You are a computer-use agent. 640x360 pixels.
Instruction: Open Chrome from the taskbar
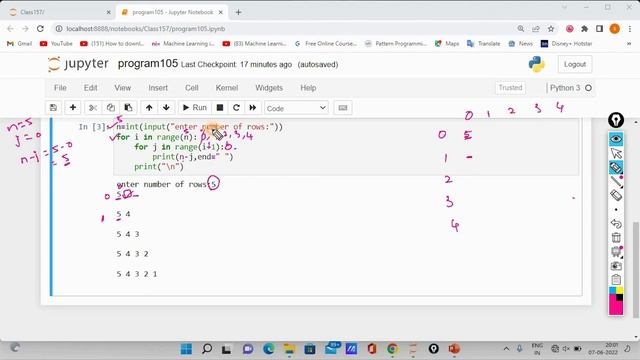coord(392,349)
